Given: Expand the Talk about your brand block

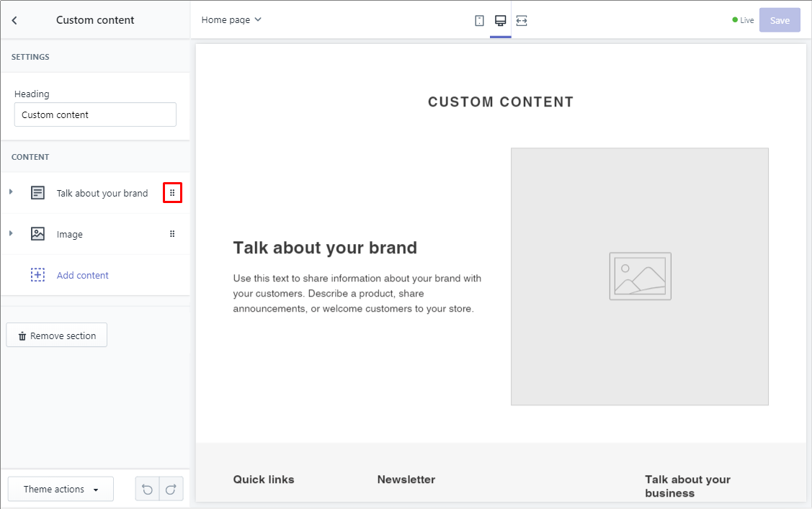Looking at the screenshot, I should tap(11, 192).
